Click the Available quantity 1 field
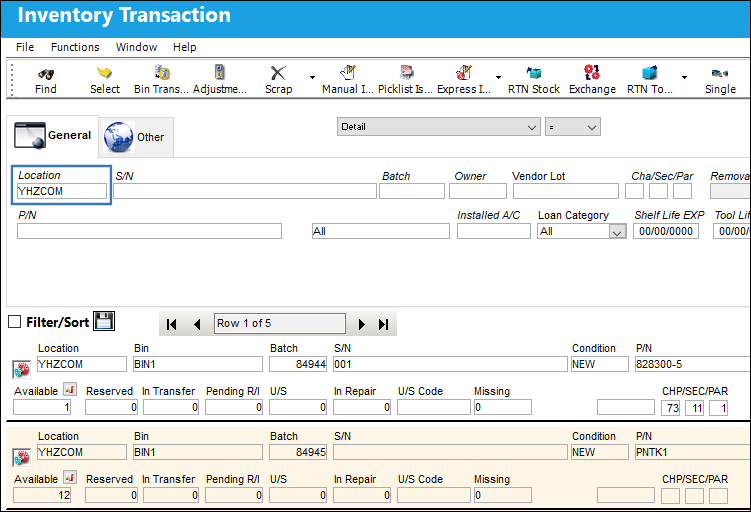 pos(42,407)
